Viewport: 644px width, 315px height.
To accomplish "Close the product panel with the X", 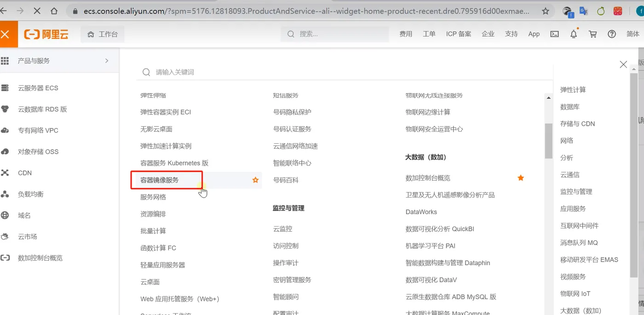I will (623, 64).
